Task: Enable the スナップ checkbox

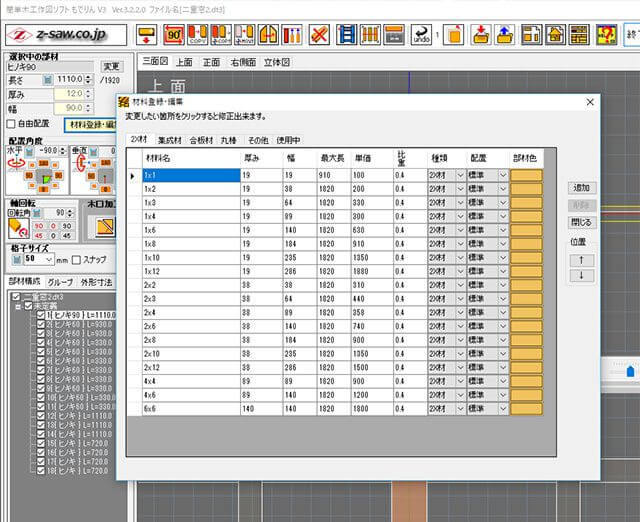Action: (76, 260)
